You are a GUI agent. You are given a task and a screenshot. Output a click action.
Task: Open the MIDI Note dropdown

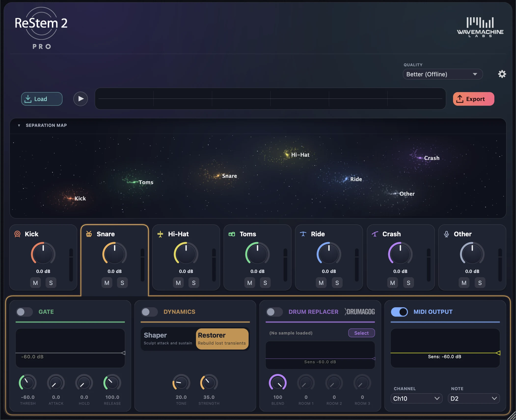[x=474, y=398]
